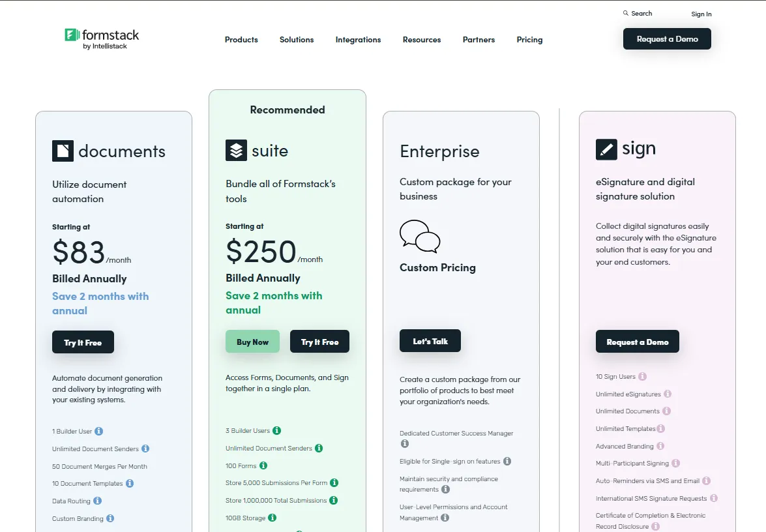Open the info tooltip beside 100 Forms

(x=262, y=465)
